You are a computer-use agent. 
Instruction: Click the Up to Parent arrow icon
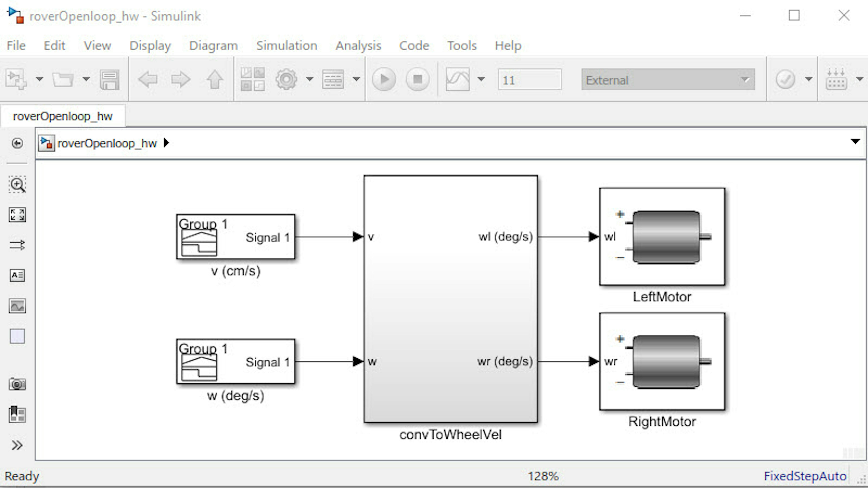[x=215, y=80]
